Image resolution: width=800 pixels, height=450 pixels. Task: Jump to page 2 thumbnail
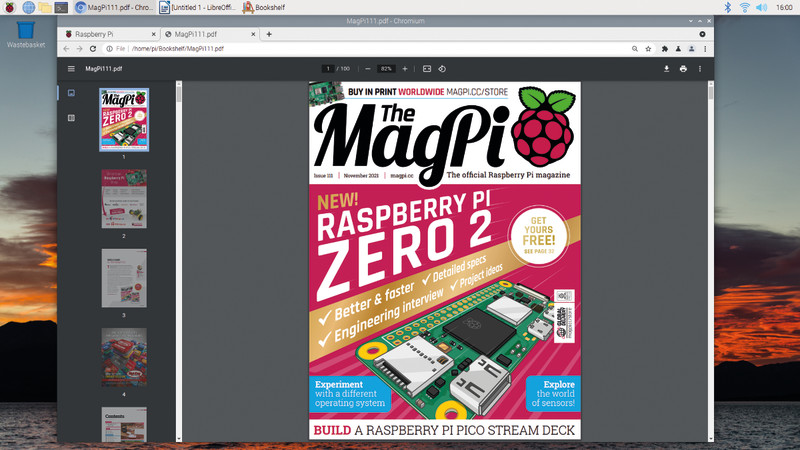pyautogui.click(x=124, y=199)
